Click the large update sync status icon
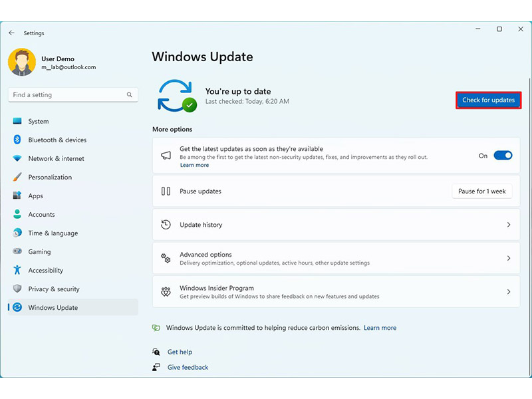Image resolution: width=532 pixels, height=399 pixels. [x=177, y=96]
